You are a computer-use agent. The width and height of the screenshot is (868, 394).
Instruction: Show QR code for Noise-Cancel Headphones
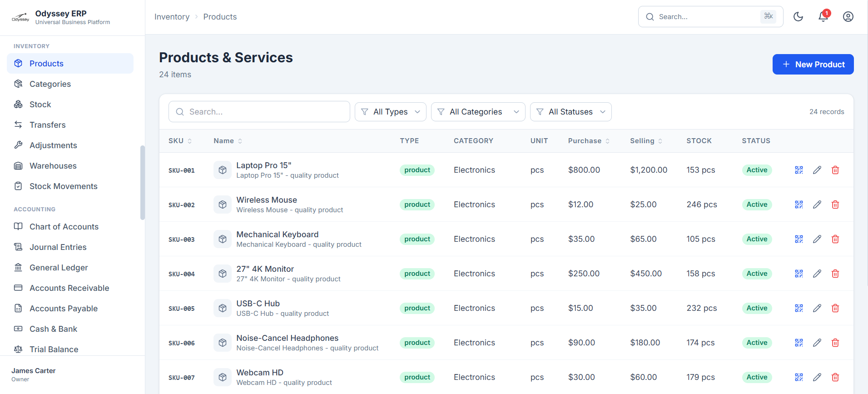click(x=799, y=343)
